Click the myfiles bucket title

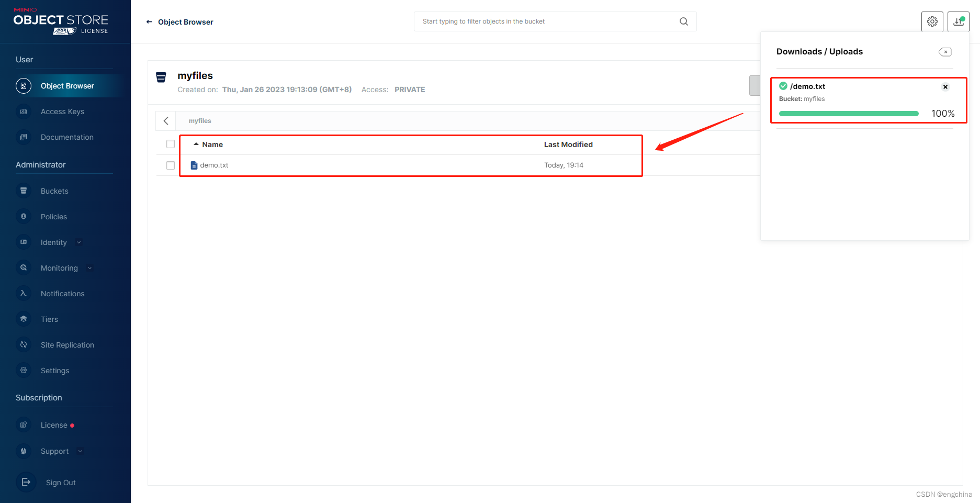[x=195, y=76]
